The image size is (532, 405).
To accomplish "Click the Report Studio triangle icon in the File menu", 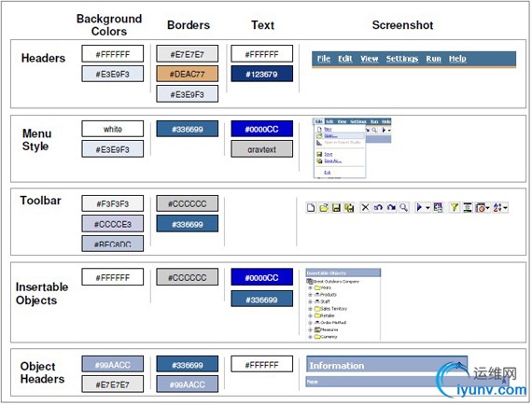I will (319, 143).
